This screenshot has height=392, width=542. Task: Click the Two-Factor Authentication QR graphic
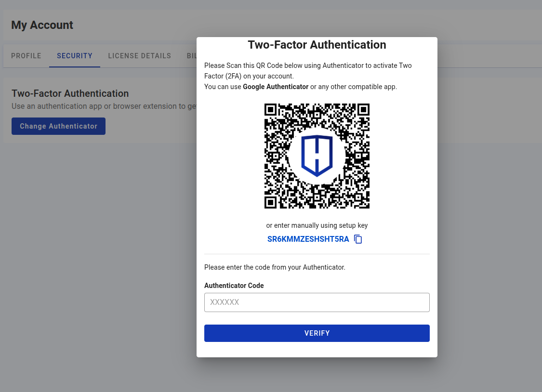tap(317, 156)
